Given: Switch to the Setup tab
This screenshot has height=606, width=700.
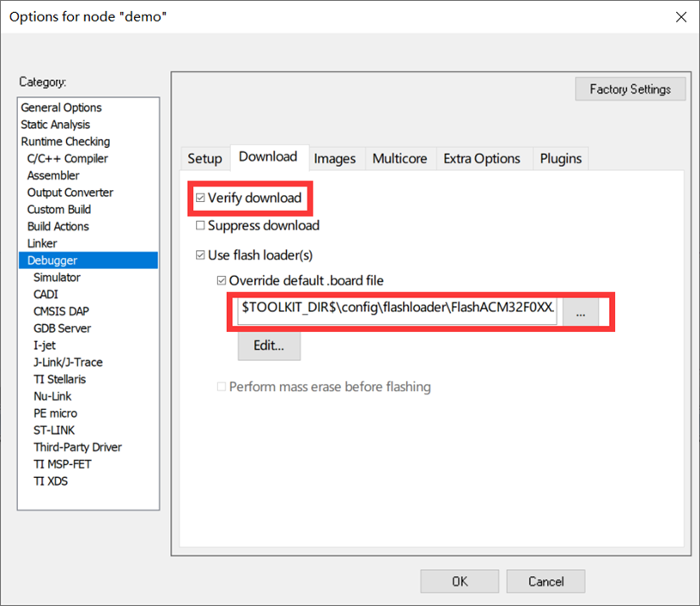Looking at the screenshot, I should [x=204, y=159].
